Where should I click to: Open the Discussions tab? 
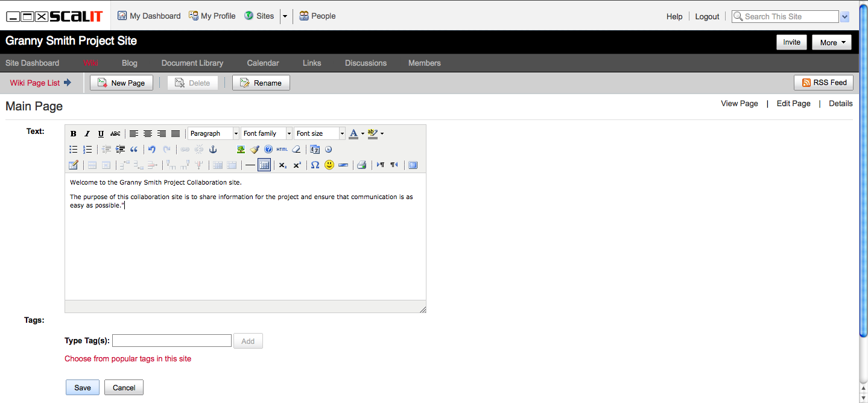(x=366, y=63)
